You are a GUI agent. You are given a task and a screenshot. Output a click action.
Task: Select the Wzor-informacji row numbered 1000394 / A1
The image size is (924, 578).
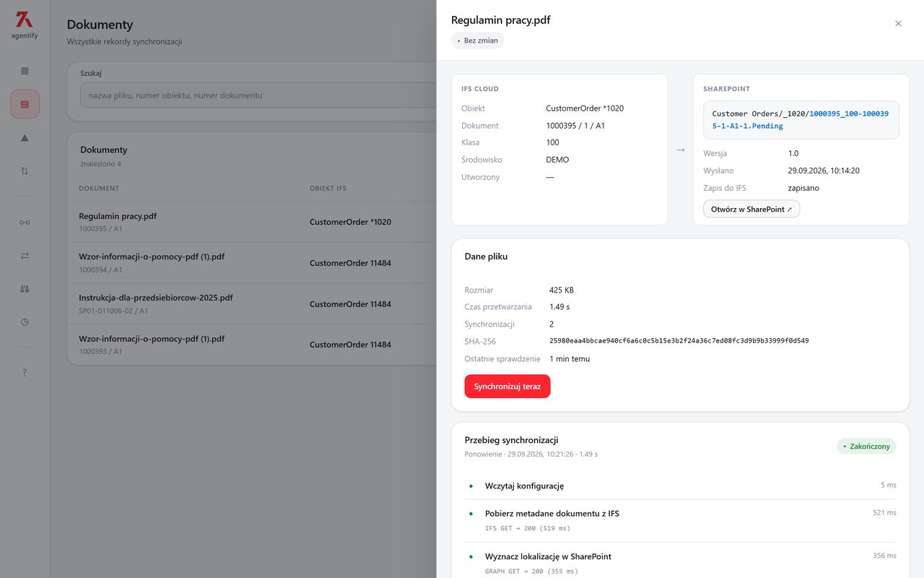coord(252,263)
